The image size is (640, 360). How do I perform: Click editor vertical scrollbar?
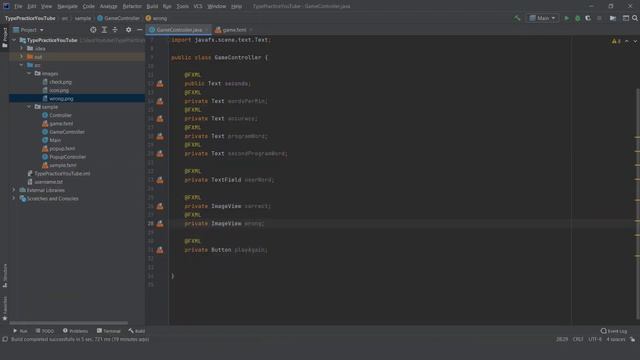(x=638, y=204)
